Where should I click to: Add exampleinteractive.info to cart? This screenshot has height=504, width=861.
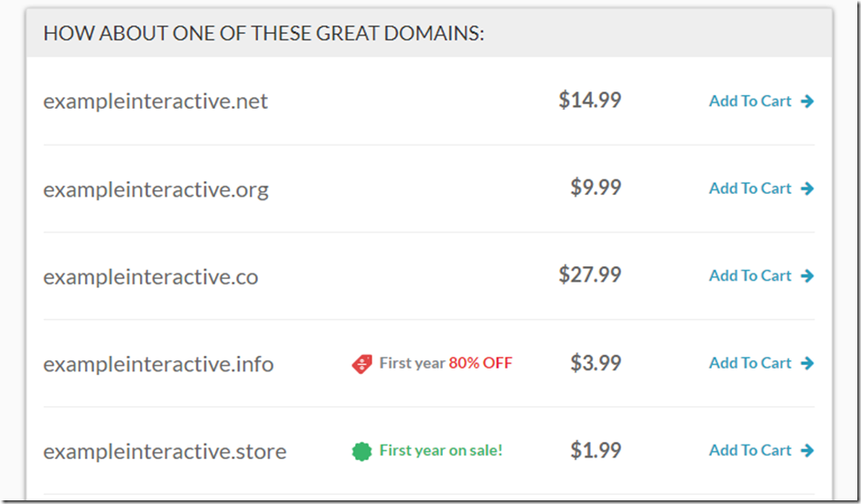[x=750, y=363]
